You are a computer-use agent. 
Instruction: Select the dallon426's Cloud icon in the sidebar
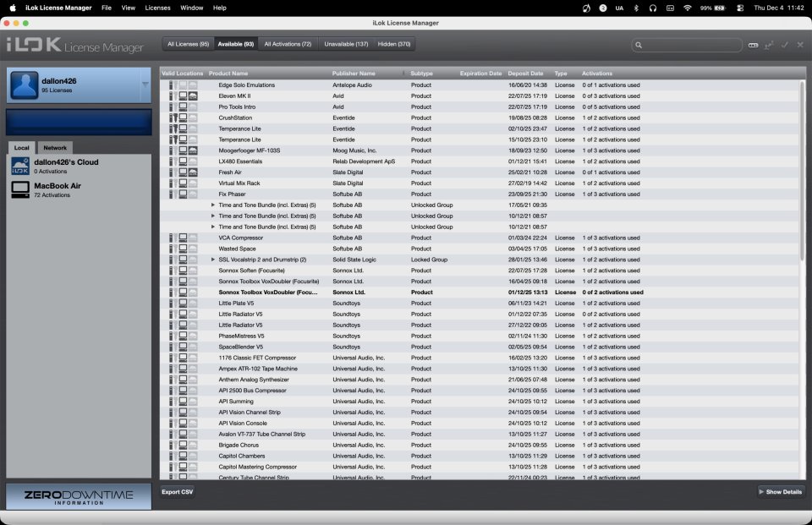coord(19,167)
